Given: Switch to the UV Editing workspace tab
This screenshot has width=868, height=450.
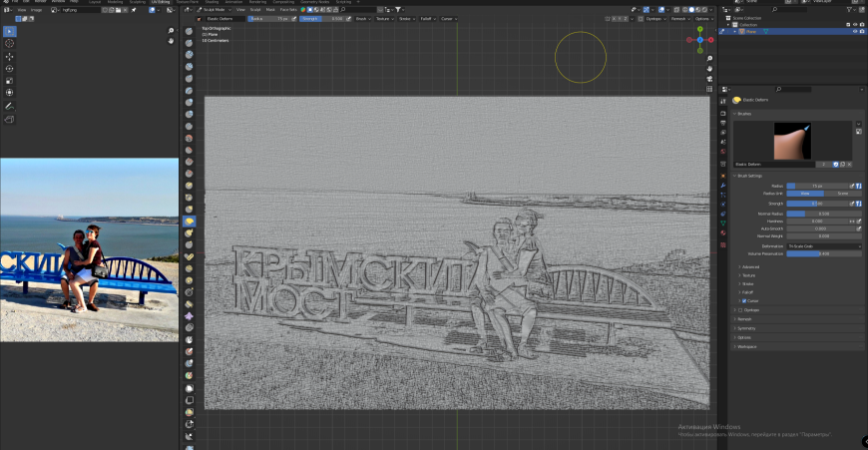Looking at the screenshot, I should pos(161,2).
